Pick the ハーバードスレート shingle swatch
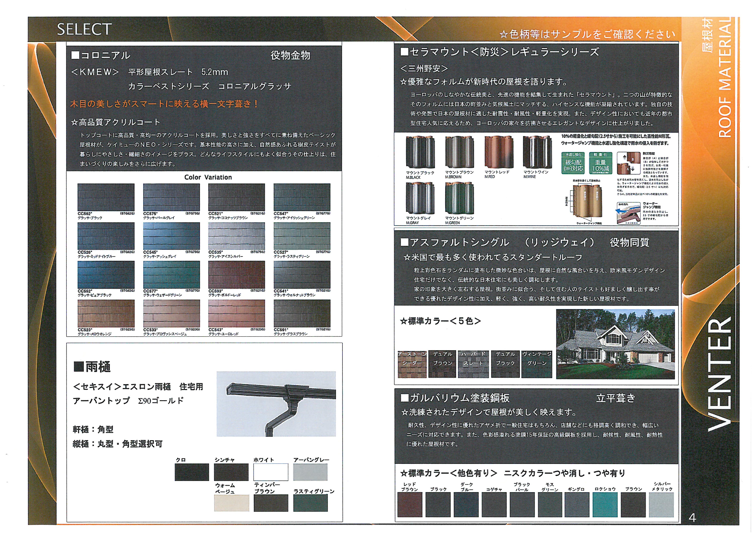 (473, 364)
